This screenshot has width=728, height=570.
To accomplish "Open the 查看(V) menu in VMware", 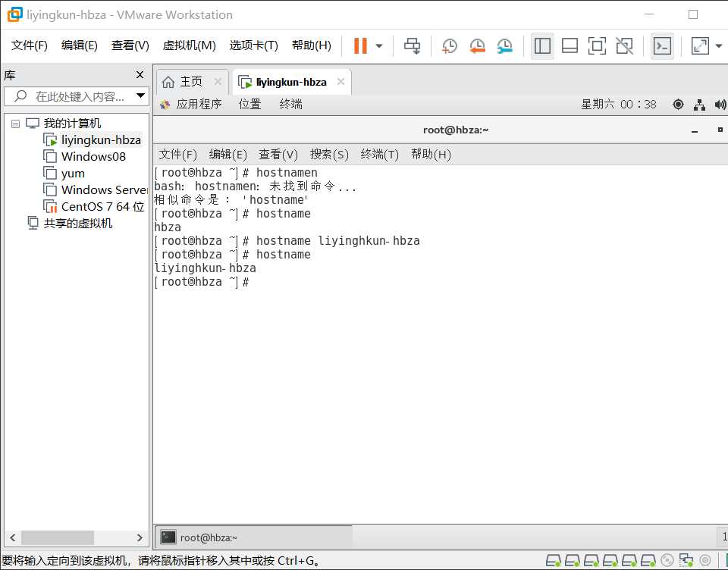I will pyautogui.click(x=130, y=45).
